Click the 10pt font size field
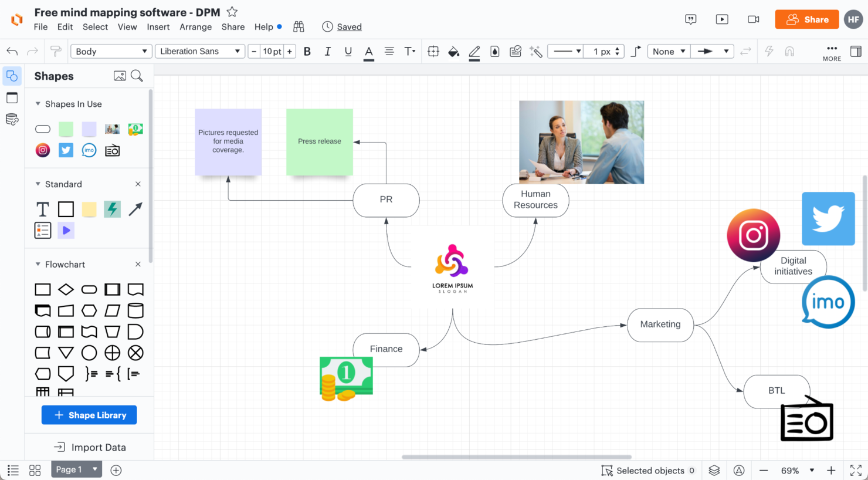868x480 pixels. click(272, 52)
